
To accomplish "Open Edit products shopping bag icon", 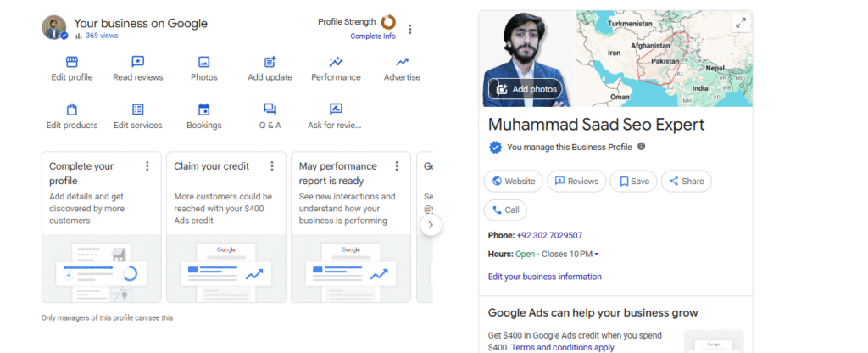I will click(72, 109).
